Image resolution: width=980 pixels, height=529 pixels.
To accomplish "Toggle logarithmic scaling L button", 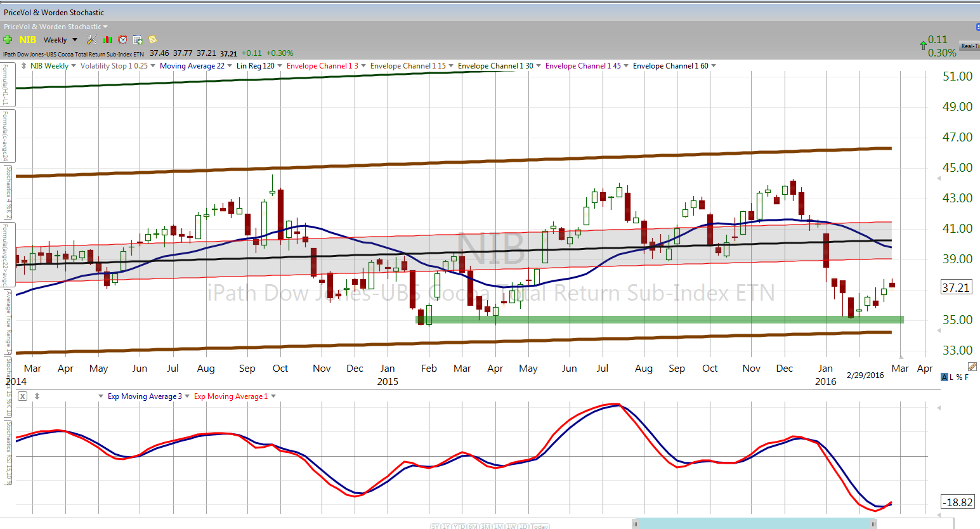I will (951, 377).
